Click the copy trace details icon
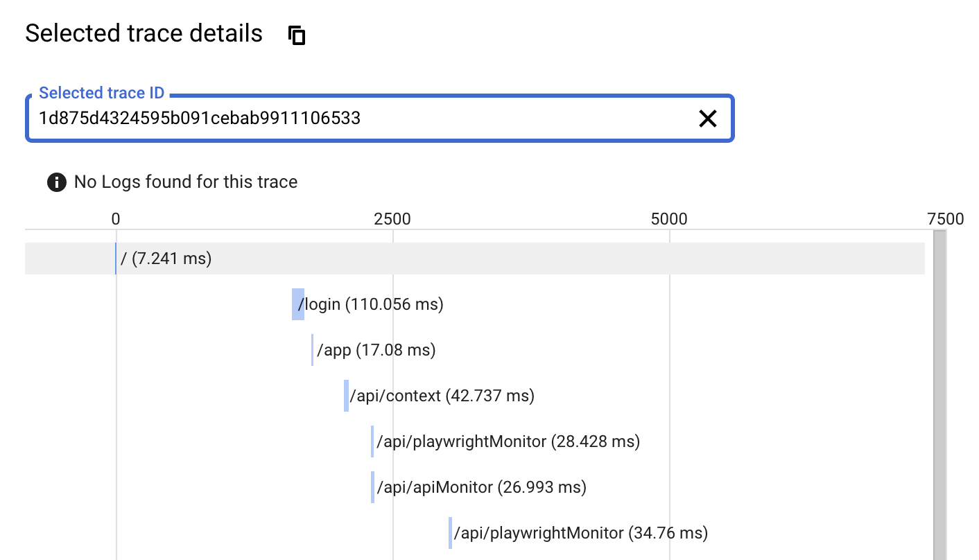The image size is (979, 560). (297, 35)
